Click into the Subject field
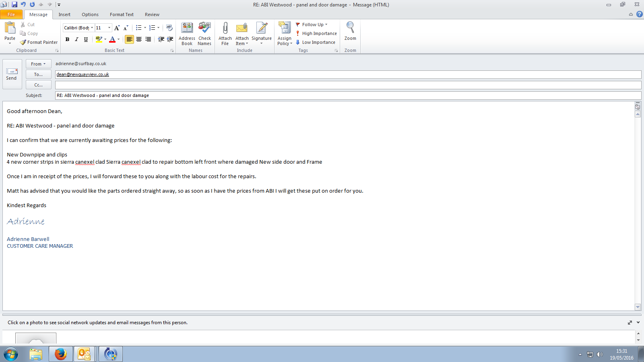 point(348,95)
